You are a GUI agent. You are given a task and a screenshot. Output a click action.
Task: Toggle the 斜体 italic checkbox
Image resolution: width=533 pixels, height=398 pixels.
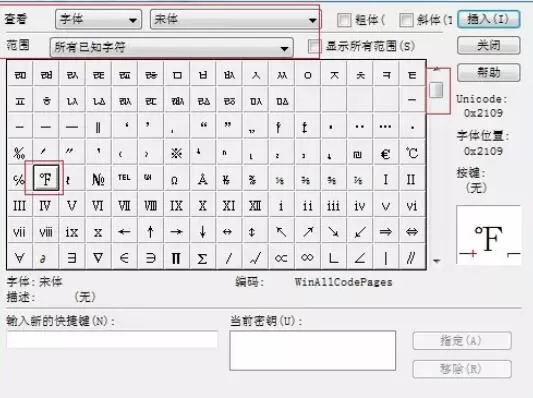pyautogui.click(x=406, y=20)
